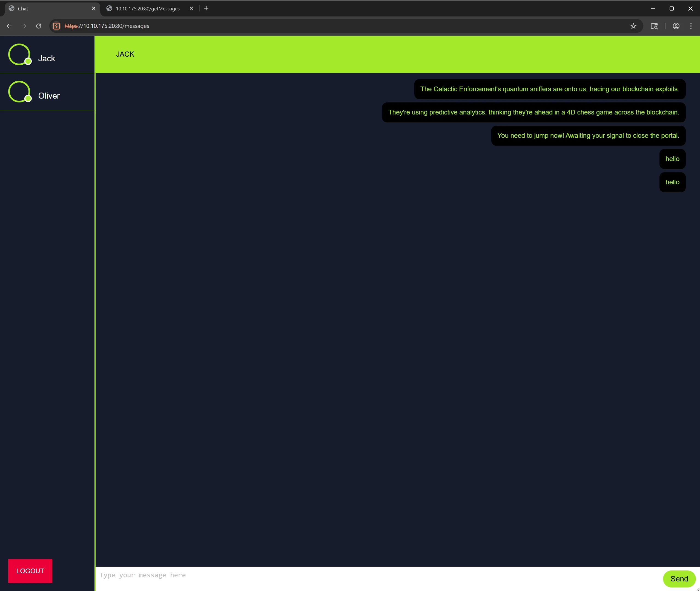700x591 pixels.
Task: Open conversation with Oliver
Action: point(48,96)
